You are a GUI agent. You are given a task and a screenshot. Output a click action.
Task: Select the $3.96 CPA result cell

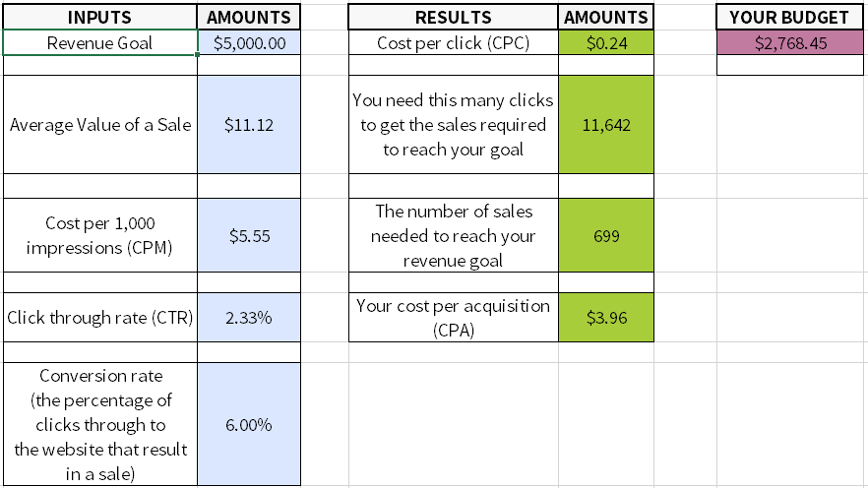point(606,317)
